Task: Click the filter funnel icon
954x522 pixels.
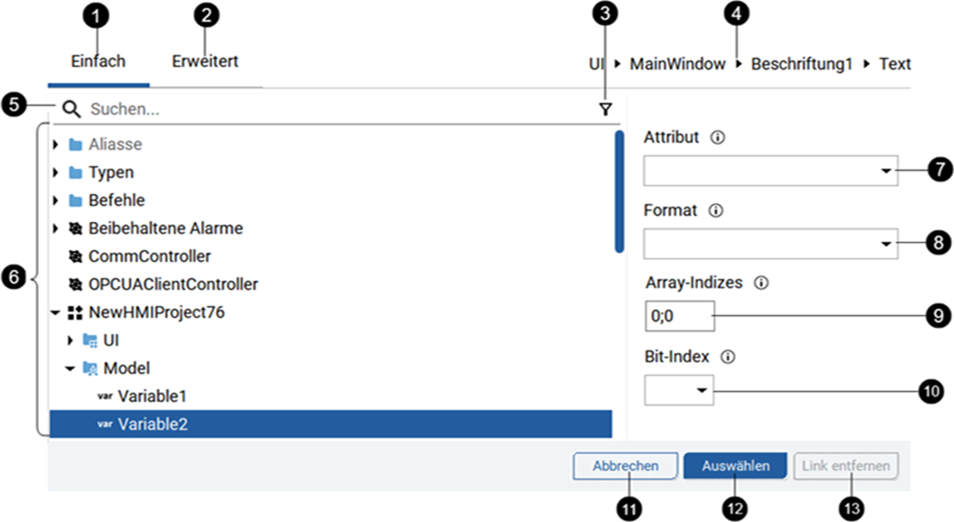Action: 605,110
